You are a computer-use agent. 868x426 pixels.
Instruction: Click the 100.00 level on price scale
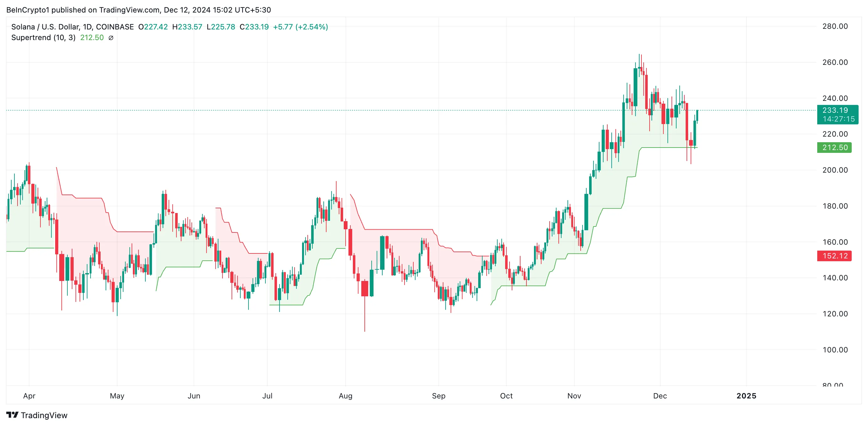(x=835, y=350)
